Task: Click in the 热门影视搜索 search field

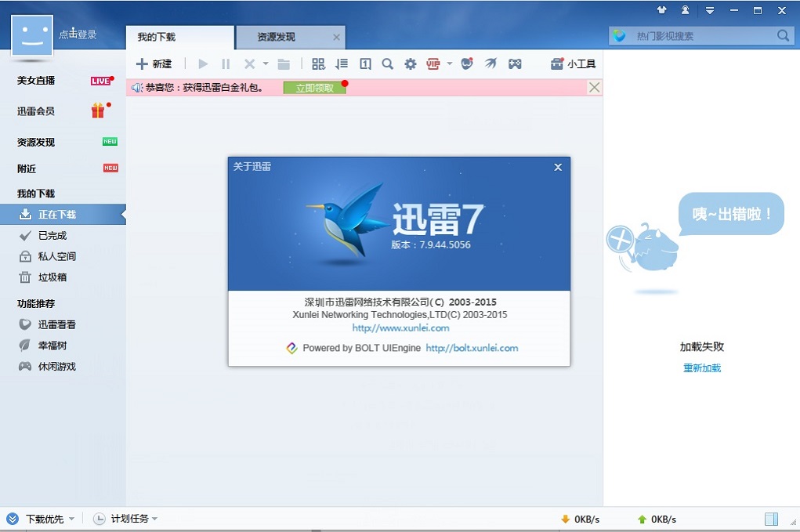Action: tap(702, 36)
